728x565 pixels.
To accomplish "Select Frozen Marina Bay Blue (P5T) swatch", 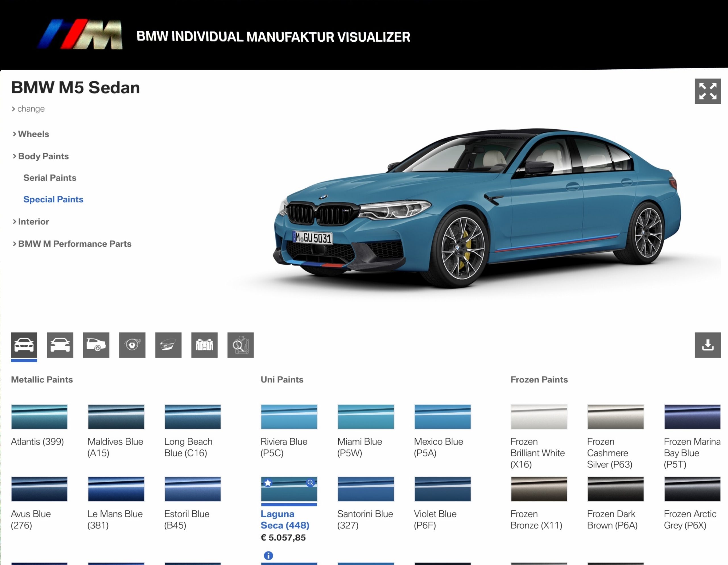I will tap(692, 417).
